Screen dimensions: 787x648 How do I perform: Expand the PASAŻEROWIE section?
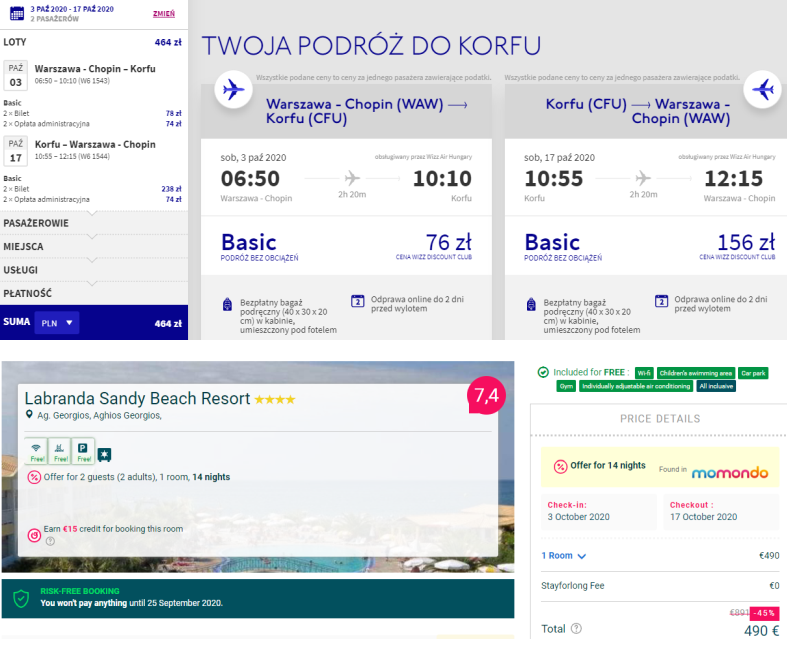pyautogui.click(x=94, y=223)
